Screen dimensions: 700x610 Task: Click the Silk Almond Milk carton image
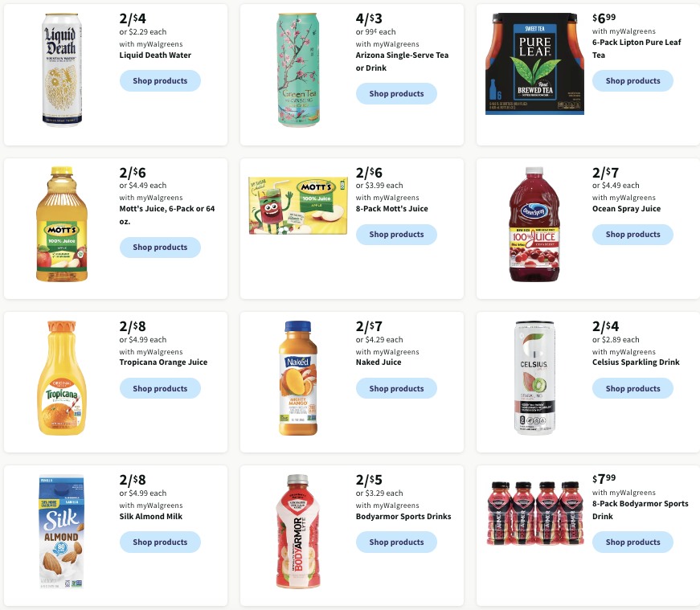pos(61,531)
